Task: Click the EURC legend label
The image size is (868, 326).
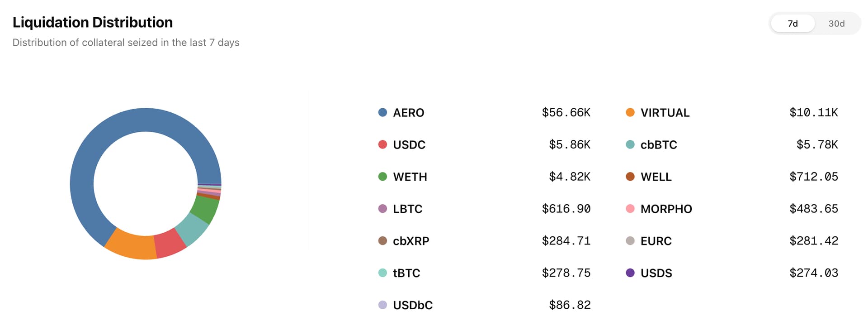Action: 656,241
